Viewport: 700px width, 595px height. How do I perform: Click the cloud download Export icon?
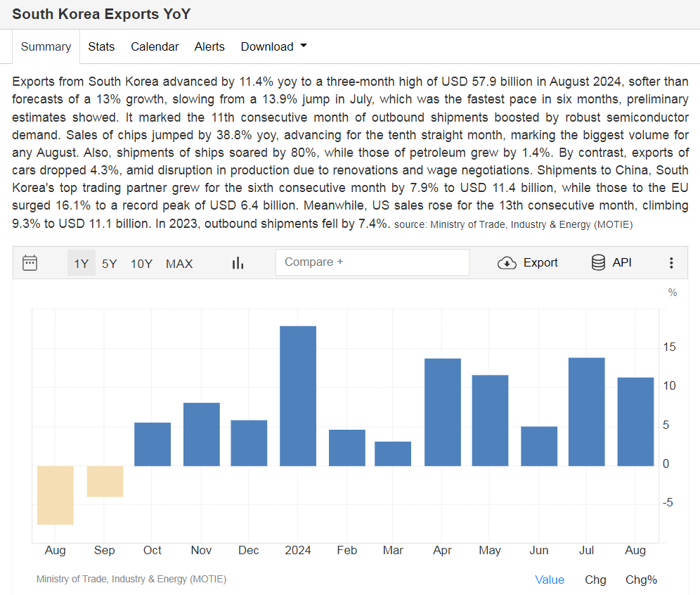click(x=507, y=263)
